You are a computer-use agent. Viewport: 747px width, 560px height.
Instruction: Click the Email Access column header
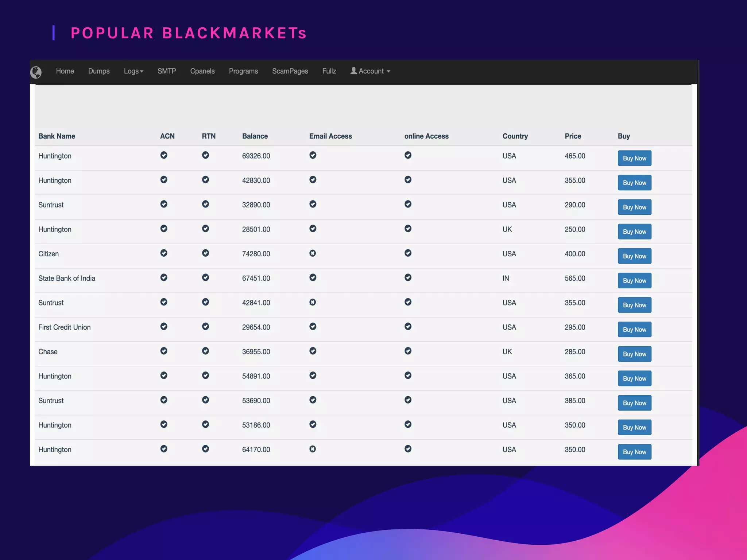(330, 136)
